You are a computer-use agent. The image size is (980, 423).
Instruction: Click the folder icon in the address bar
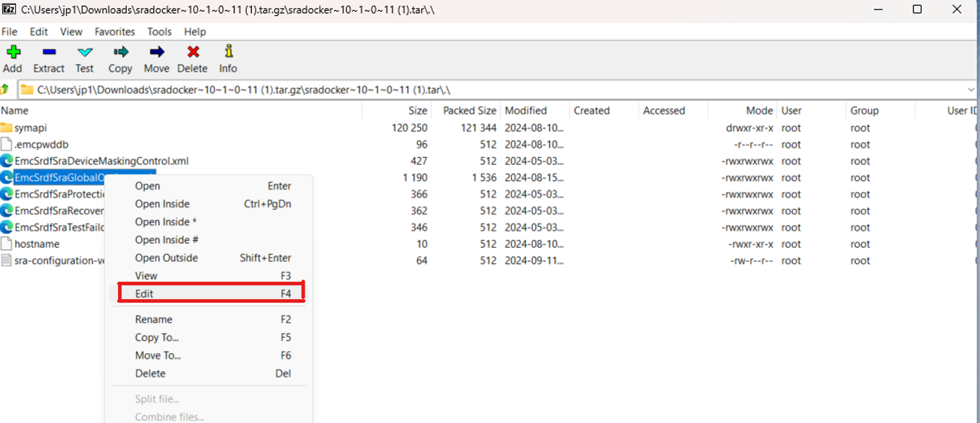coord(27,90)
